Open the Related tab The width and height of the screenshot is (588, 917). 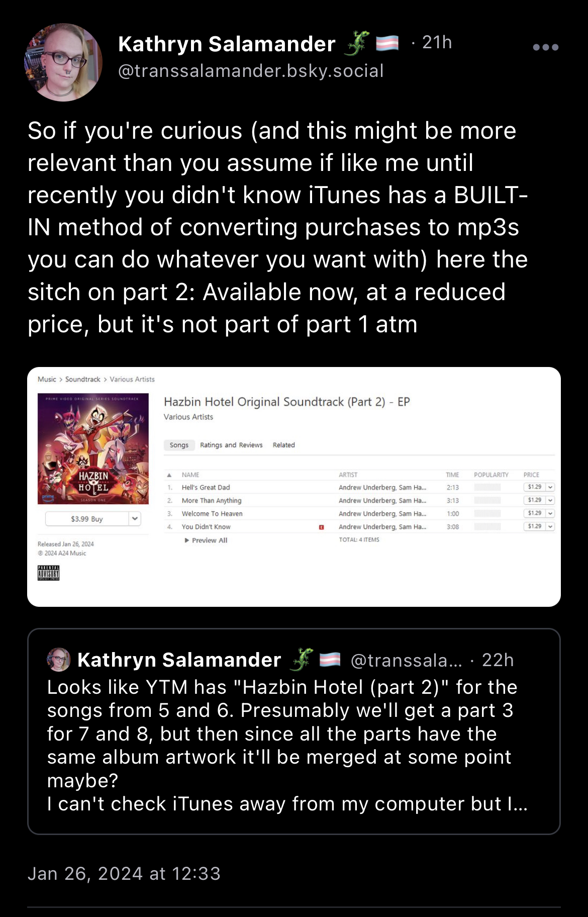coord(284,445)
